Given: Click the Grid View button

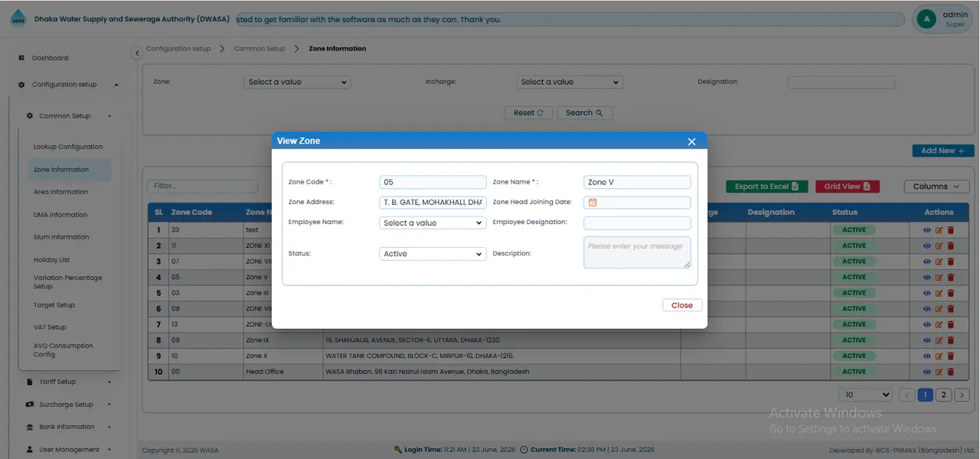Looking at the screenshot, I should coord(848,187).
